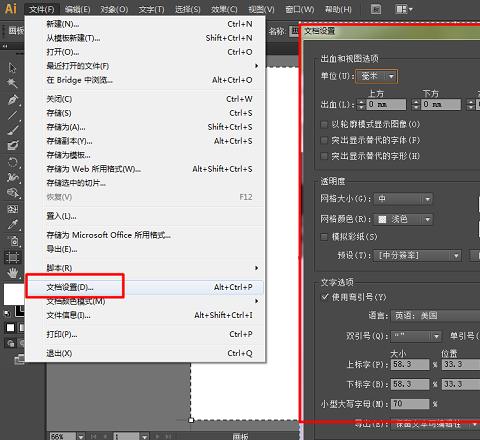Select the Hand tool

(12, 273)
